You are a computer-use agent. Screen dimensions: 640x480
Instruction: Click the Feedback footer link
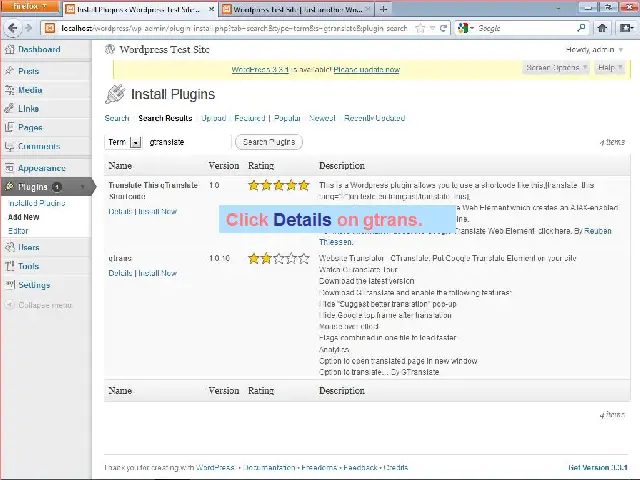click(x=360, y=468)
